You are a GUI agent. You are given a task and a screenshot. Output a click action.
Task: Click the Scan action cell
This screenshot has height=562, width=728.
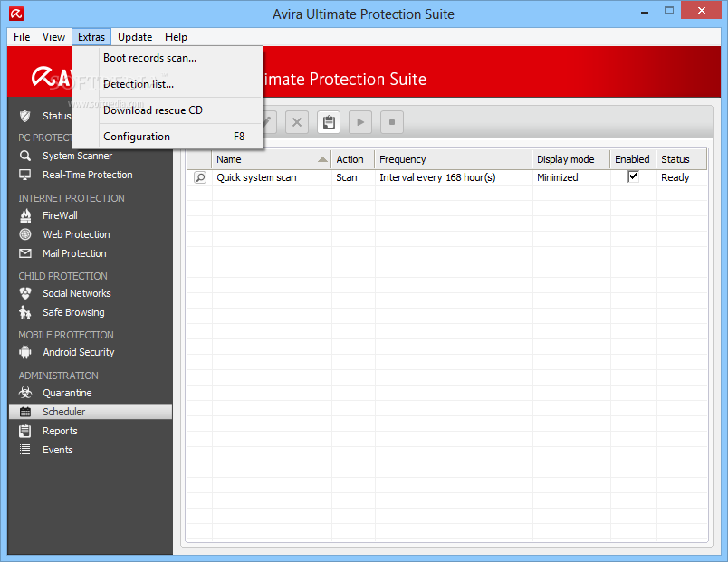coord(347,177)
